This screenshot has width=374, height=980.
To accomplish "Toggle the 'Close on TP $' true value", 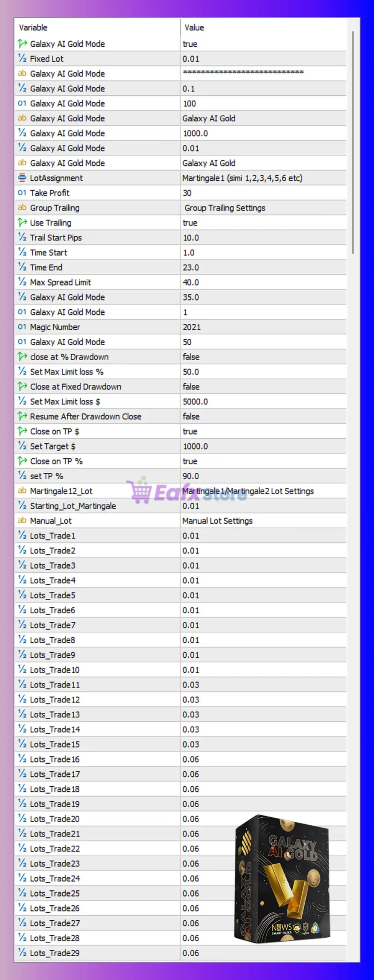I will point(190,431).
